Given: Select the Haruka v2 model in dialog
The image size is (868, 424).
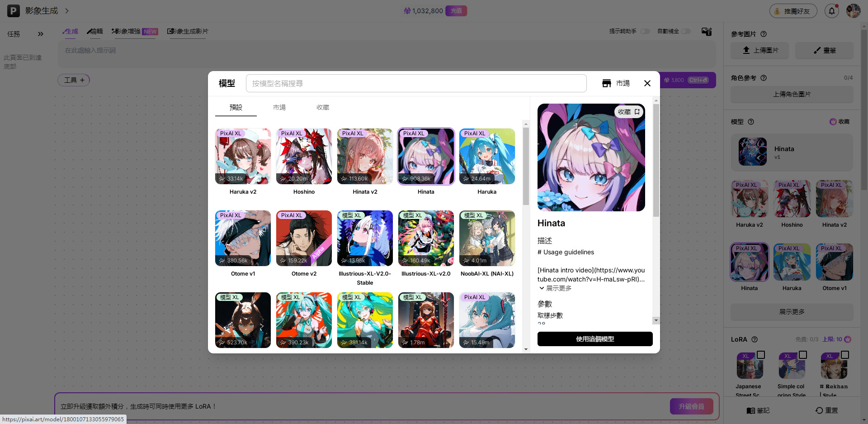Looking at the screenshot, I should click(243, 157).
